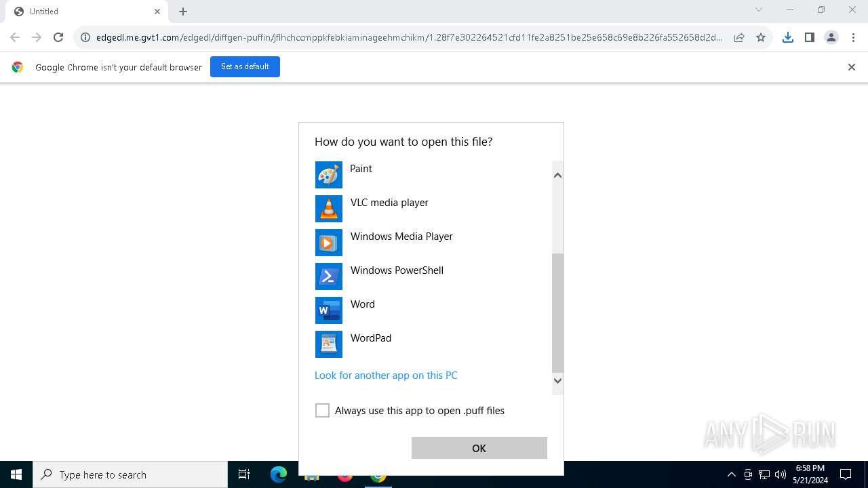The height and width of the screenshot is (488, 868).
Task: Click the Windows PowerShell label
Action: (x=397, y=270)
